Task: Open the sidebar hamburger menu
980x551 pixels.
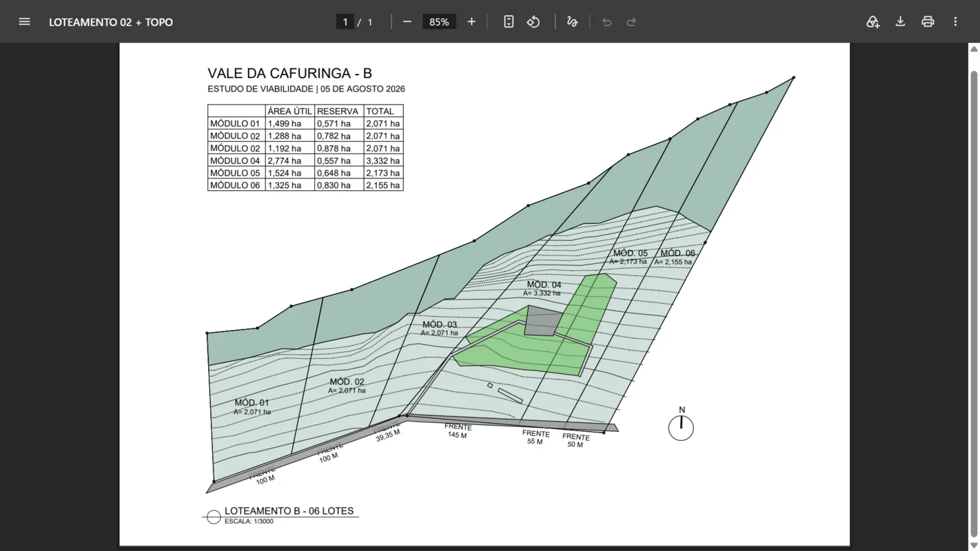Action: pyautogui.click(x=24, y=21)
